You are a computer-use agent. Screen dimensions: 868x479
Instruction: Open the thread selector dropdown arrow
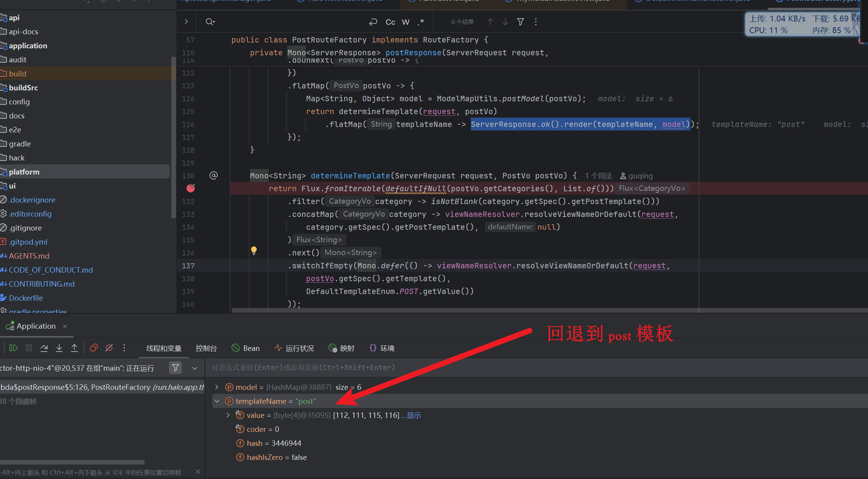pyautogui.click(x=195, y=368)
